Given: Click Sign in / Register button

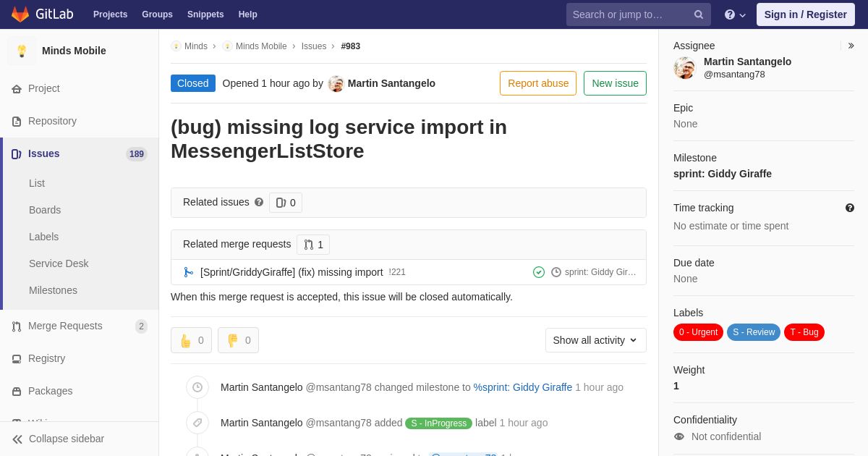Looking at the screenshot, I should click(x=805, y=14).
